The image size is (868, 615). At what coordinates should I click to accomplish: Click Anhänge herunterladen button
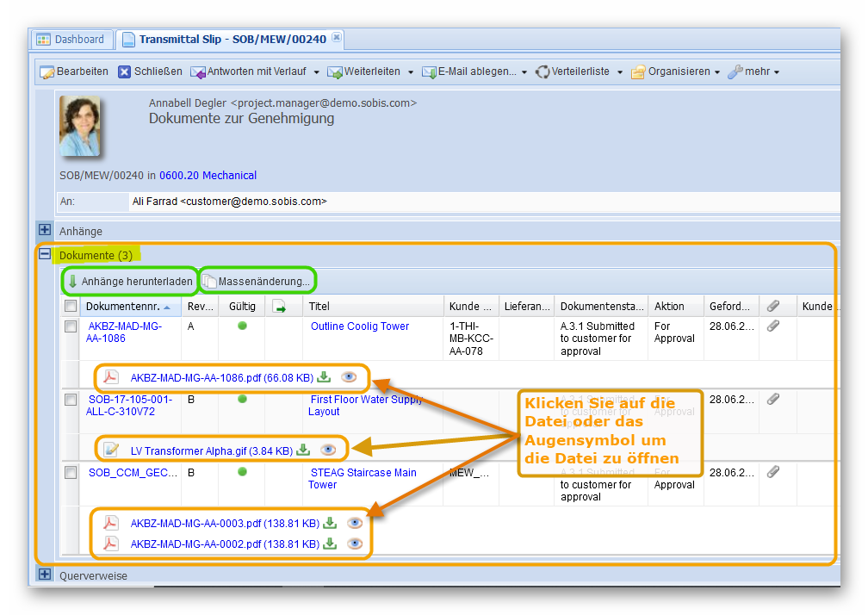coord(129,281)
